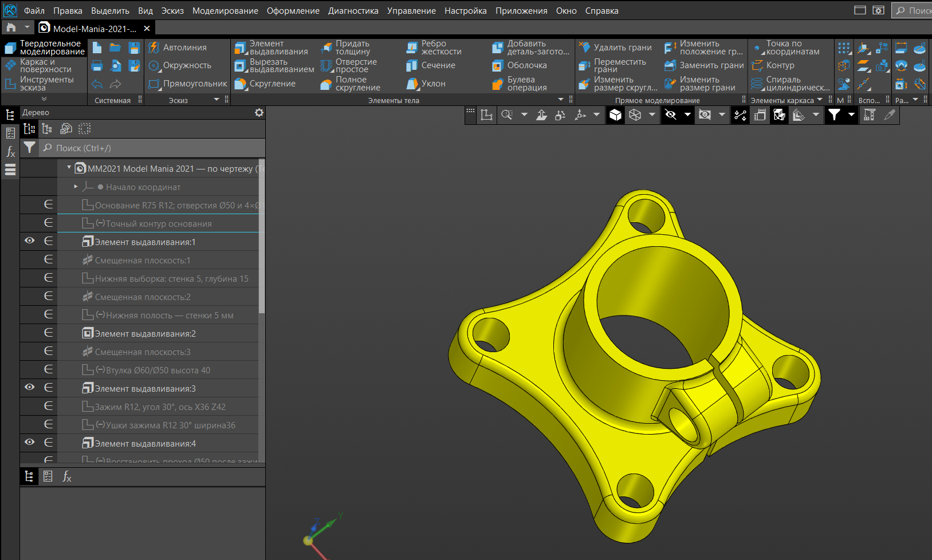This screenshot has width=932, height=560.
Task: Click the Удалить грани tool
Action: (x=615, y=48)
